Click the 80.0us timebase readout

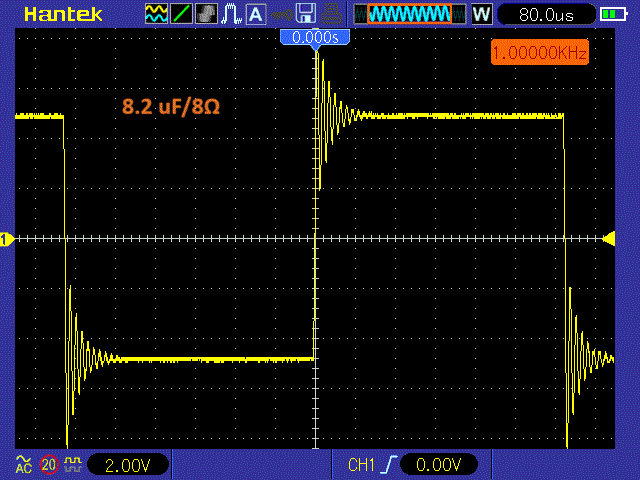tap(546, 15)
